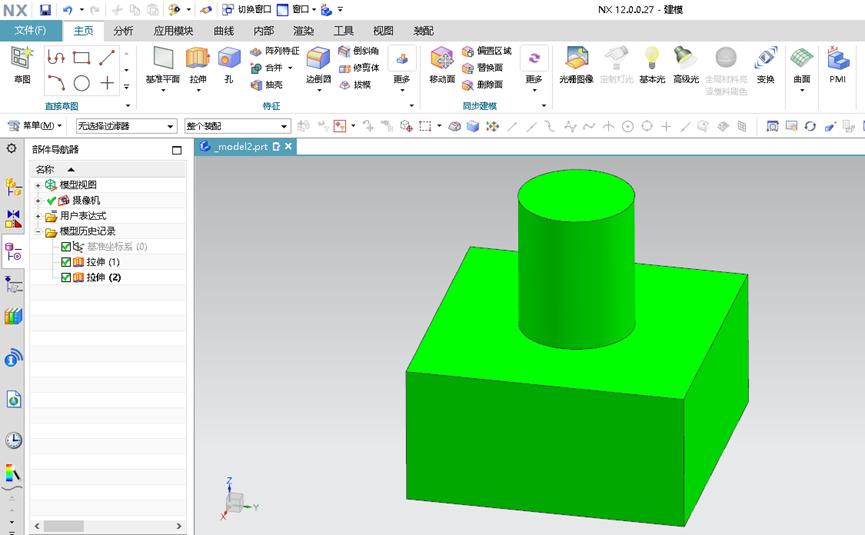Select the rectangle sketch tool
This screenshot has width=865, height=535.
point(82,57)
